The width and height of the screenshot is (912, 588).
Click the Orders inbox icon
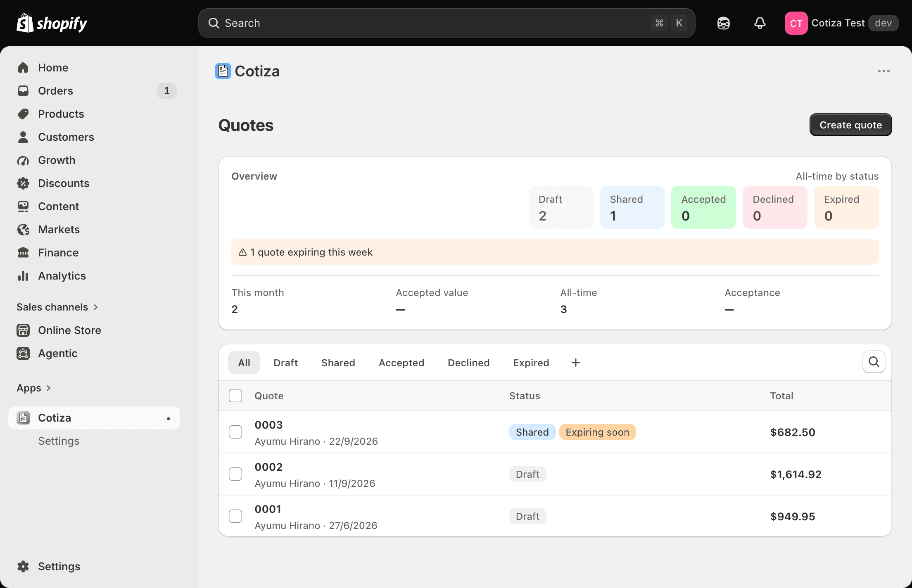[23, 91]
